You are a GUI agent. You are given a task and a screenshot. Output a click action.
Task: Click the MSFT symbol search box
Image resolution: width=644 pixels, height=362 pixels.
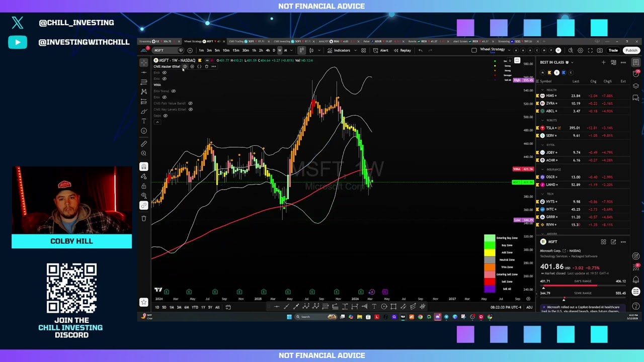pos(168,50)
